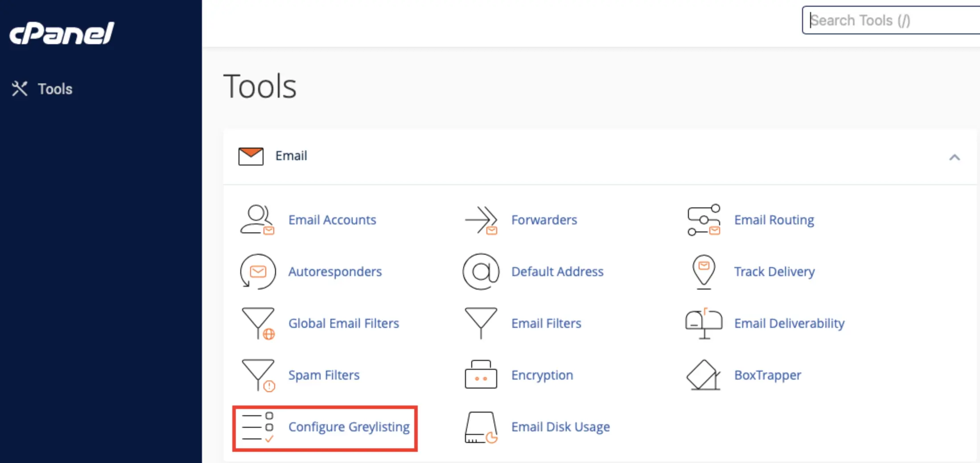Click the Email Deliverability mailbox icon
The image size is (980, 463).
(x=704, y=323)
